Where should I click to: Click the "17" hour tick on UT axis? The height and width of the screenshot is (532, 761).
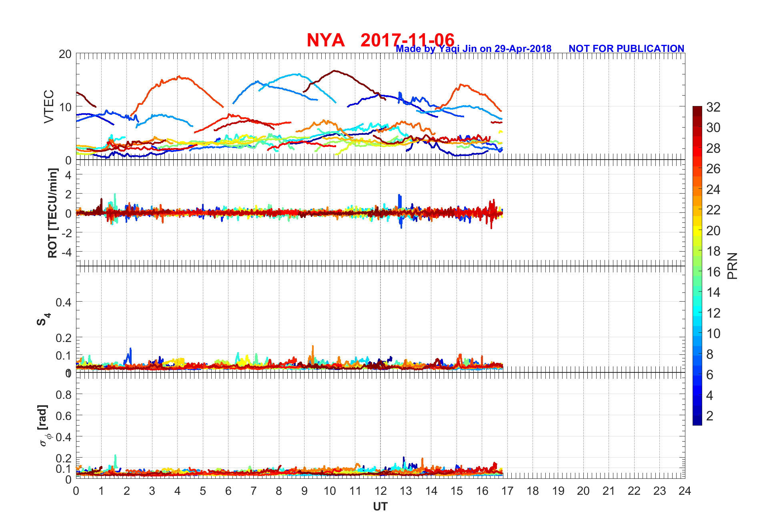[507, 491]
